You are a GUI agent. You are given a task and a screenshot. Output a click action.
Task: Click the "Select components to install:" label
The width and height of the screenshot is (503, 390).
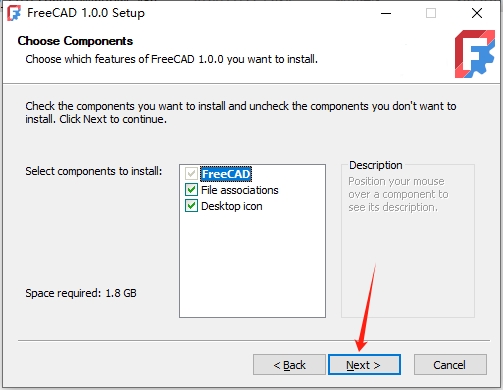94,171
